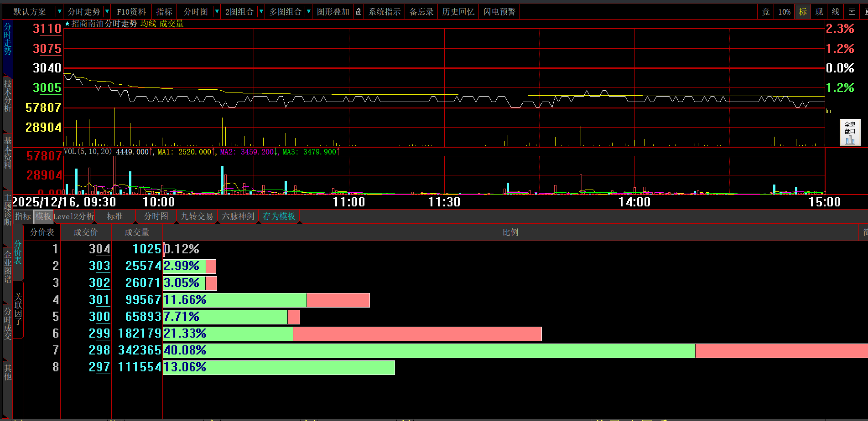This screenshot has height=421, width=868.
Task: Toggle the 10% range button
Action: (x=785, y=12)
